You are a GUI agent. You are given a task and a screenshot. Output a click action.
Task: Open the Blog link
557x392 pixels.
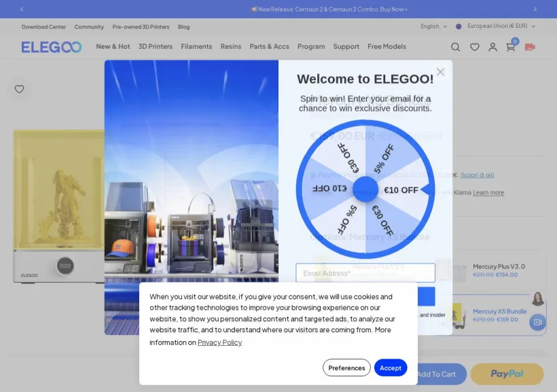pyautogui.click(x=183, y=27)
